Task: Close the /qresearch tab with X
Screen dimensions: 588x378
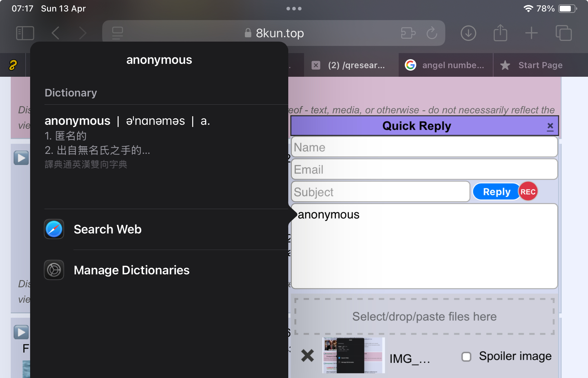Action: [316, 65]
